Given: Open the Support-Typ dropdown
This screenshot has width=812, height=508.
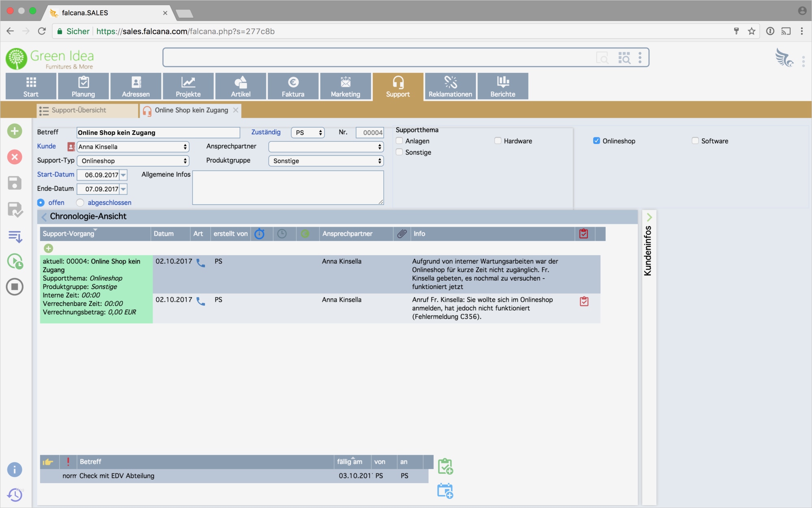Looking at the screenshot, I should click(133, 161).
